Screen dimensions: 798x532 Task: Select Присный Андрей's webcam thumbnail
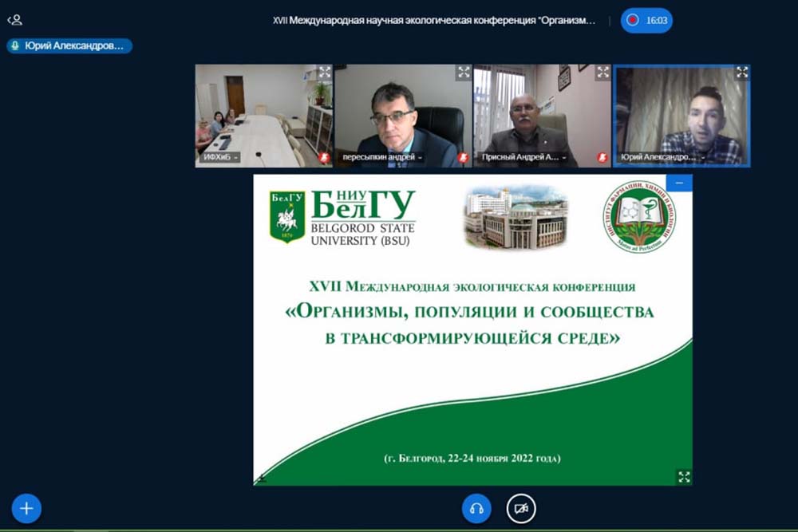coord(542,112)
